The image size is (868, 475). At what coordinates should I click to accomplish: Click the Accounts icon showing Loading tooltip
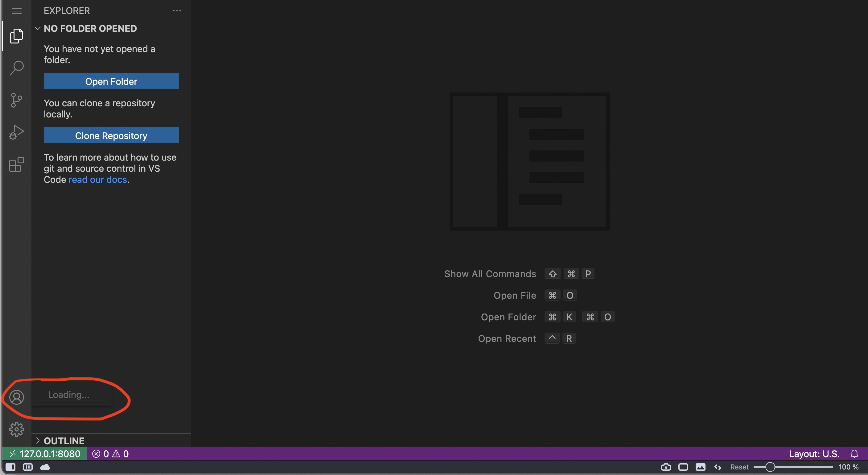[x=16, y=398]
